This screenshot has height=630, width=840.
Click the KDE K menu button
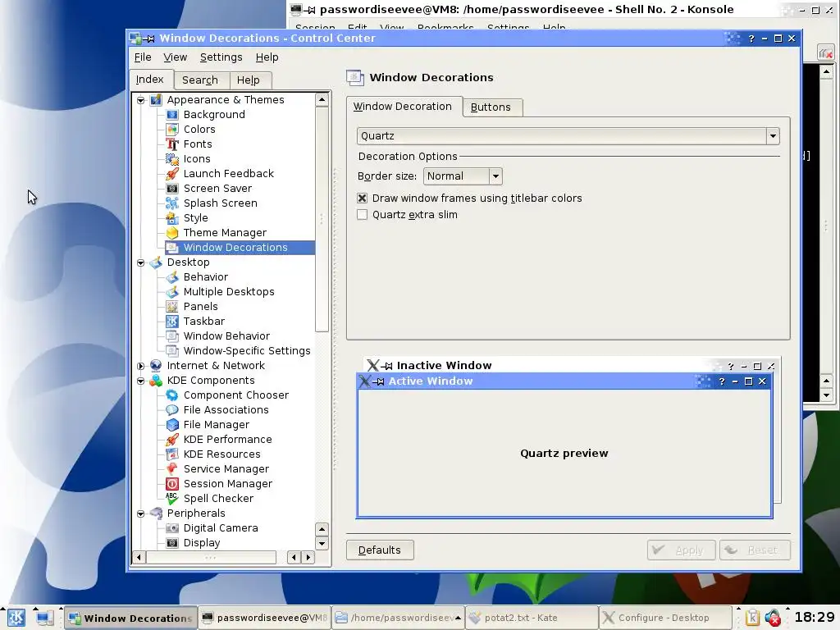16,618
